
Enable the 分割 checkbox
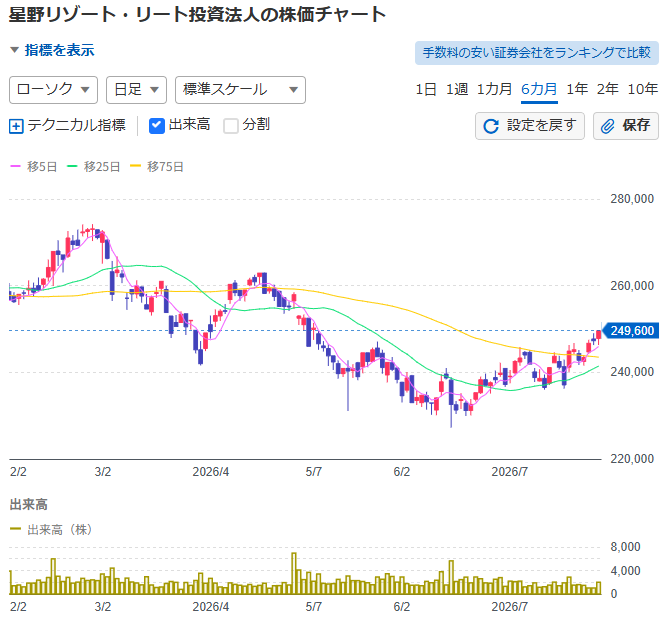pos(231,126)
